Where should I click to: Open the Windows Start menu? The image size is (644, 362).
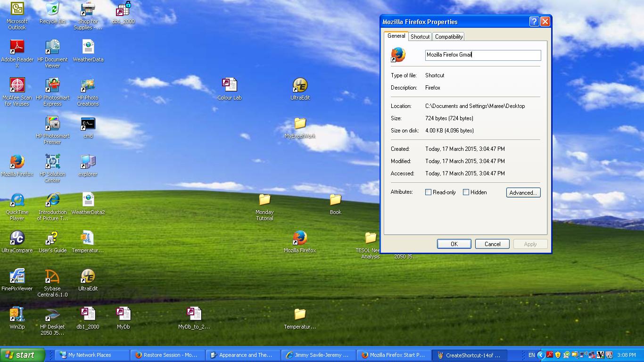[23, 355]
